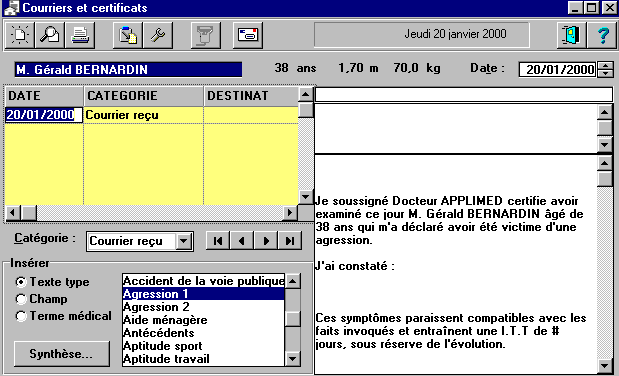Open the Catégorie dropdown arrow
The height and width of the screenshot is (376, 619).
tap(184, 241)
